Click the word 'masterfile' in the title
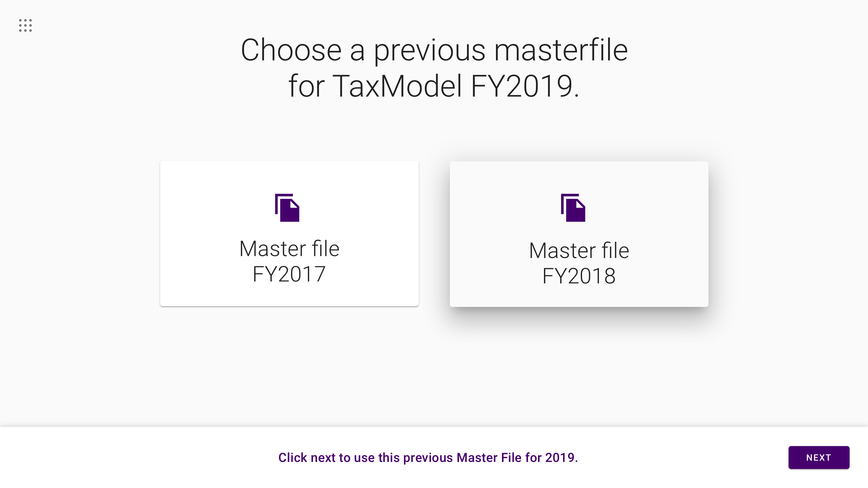Screen dimensions: 868x488 [x=561, y=50]
